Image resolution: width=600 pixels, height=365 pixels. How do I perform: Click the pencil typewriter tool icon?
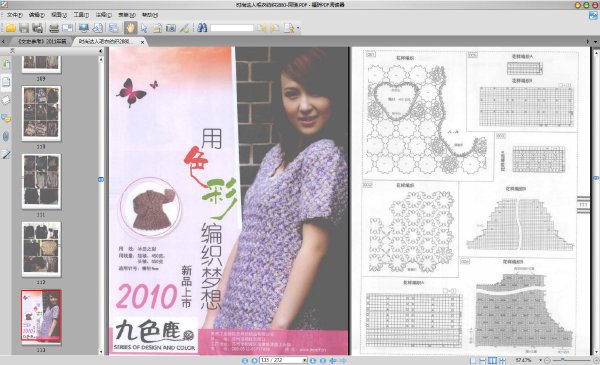pyautogui.click(x=184, y=28)
